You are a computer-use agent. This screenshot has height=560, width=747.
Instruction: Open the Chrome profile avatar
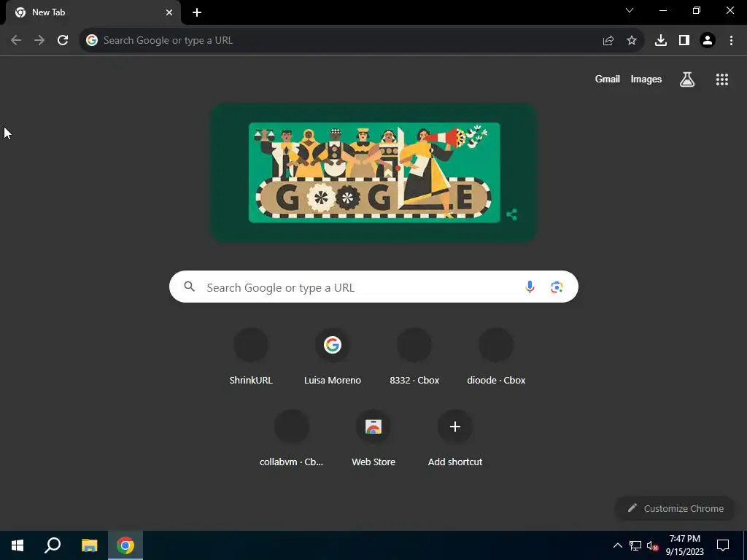(x=708, y=41)
